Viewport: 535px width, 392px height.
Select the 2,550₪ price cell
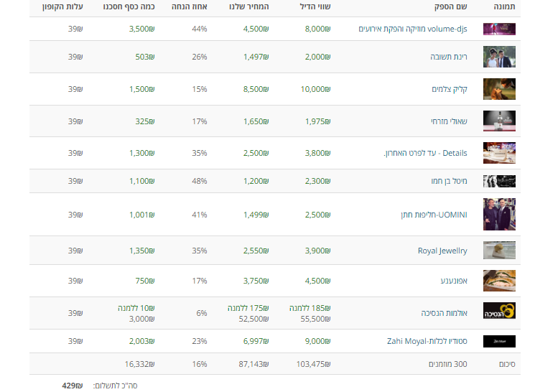[x=256, y=251]
